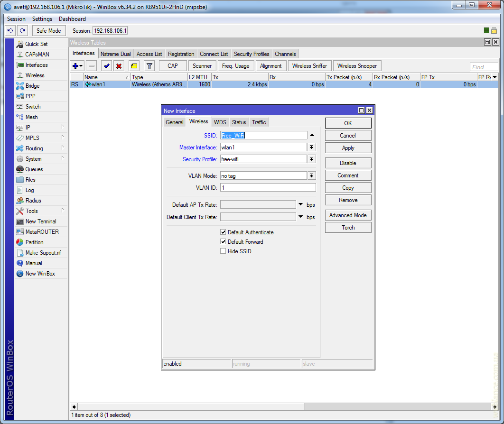Click the blue plus Add interface icon

coord(75,66)
